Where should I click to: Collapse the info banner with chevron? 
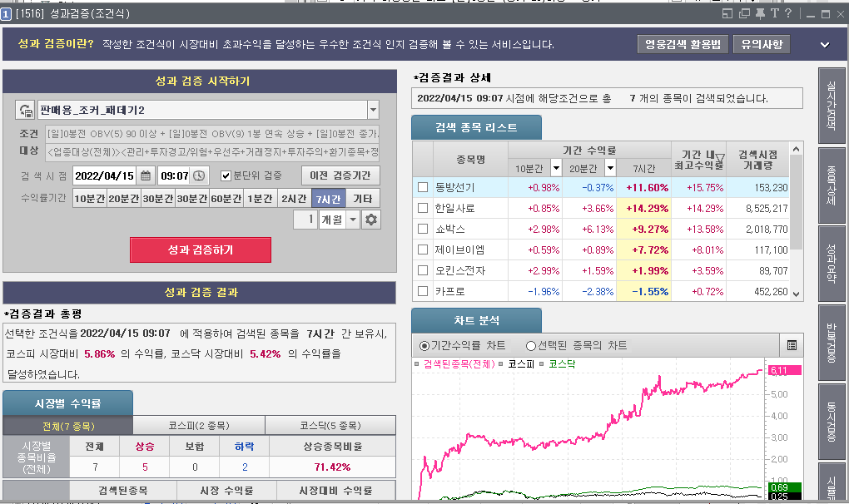[825, 44]
